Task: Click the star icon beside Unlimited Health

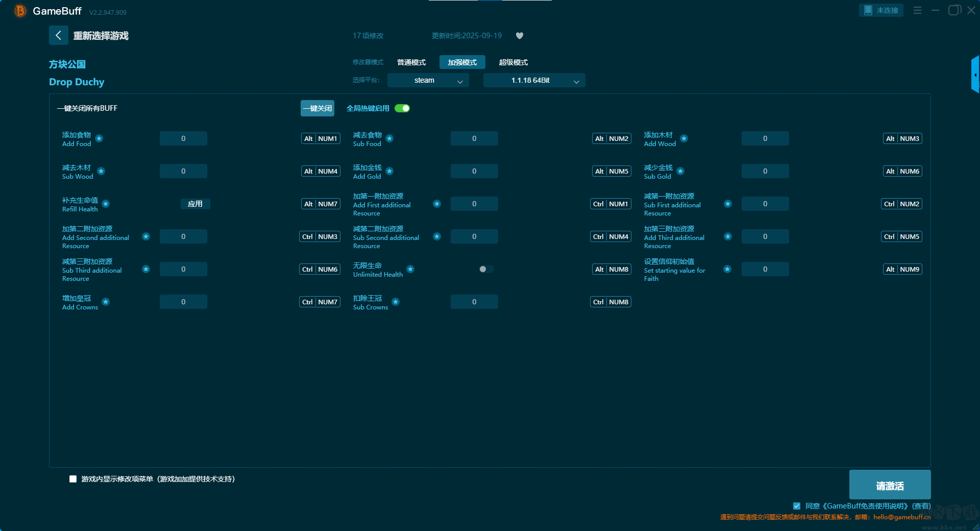Action: (x=410, y=269)
